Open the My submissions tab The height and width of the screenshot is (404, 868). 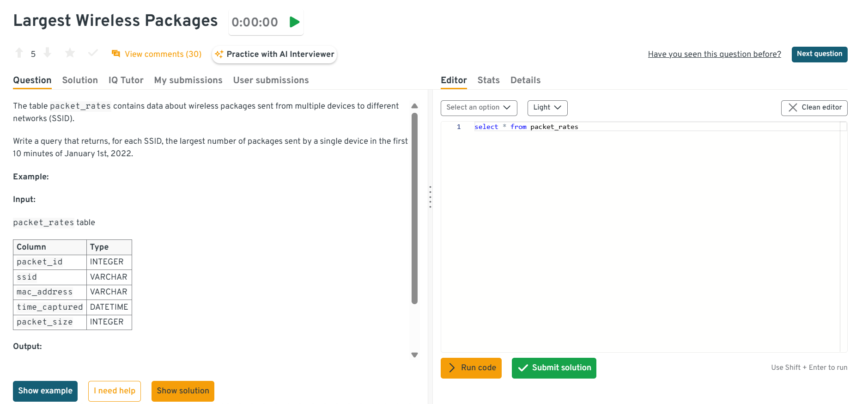188,80
